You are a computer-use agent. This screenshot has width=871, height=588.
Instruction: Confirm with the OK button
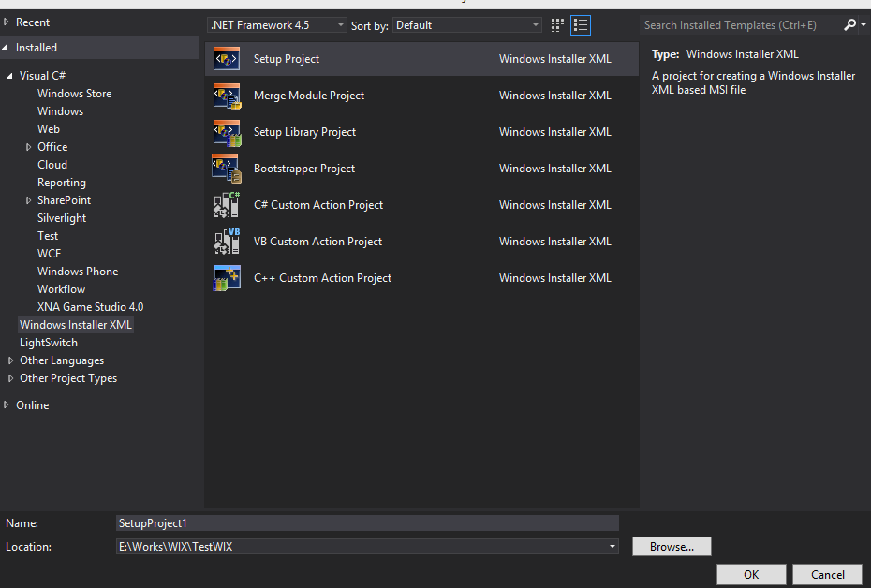point(751,574)
